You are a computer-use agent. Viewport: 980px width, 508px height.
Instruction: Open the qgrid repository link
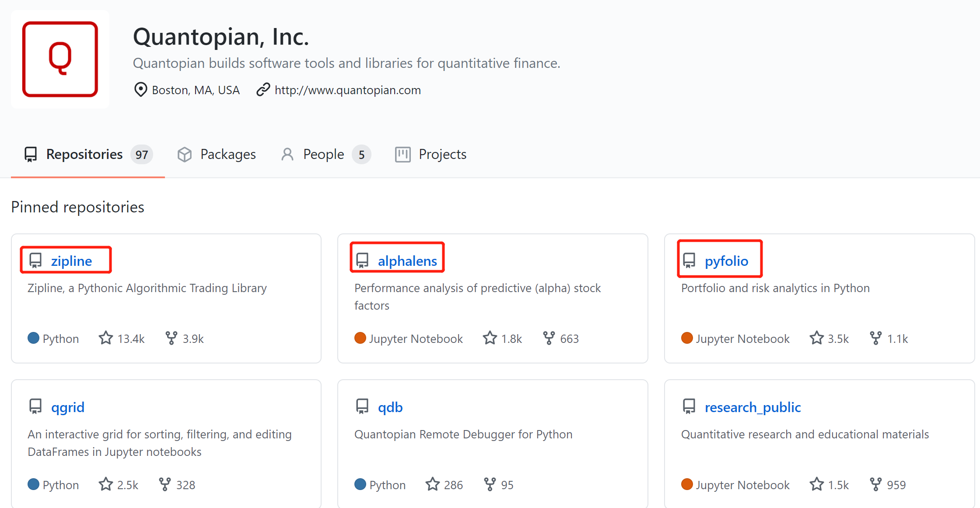(67, 407)
